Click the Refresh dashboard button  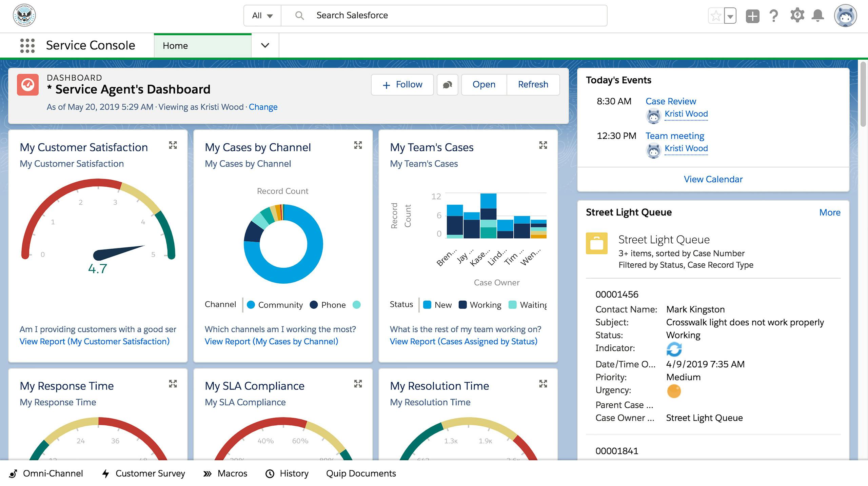click(533, 84)
